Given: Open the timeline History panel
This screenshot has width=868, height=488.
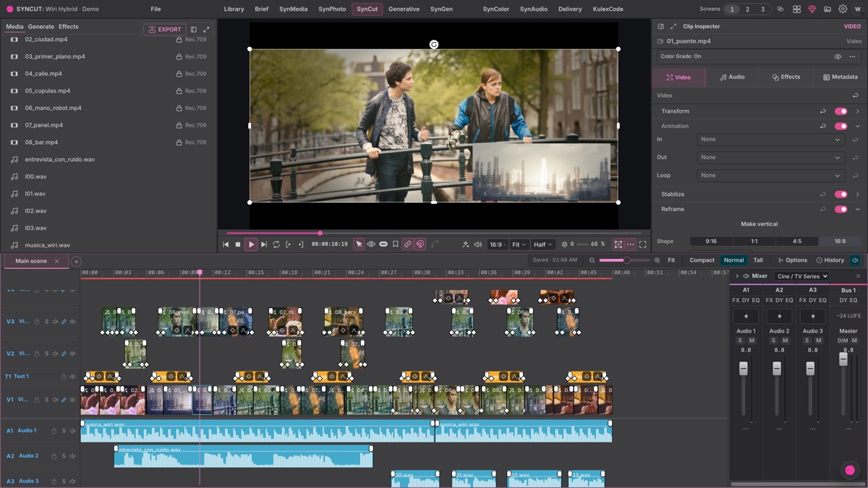Looking at the screenshot, I should coord(830,260).
